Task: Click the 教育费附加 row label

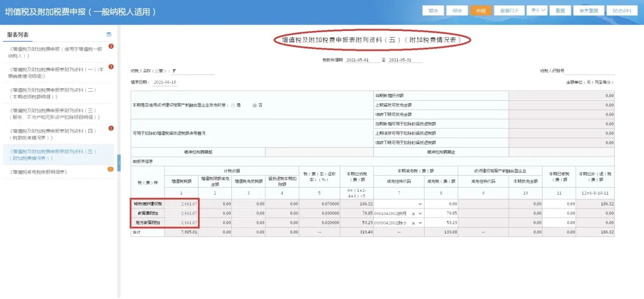Action: (x=148, y=214)
